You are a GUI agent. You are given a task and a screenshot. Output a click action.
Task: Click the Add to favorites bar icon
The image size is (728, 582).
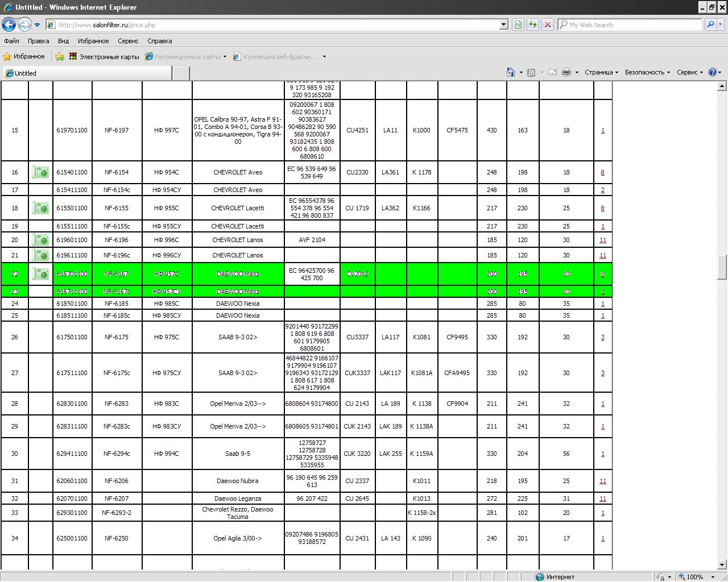59,56
